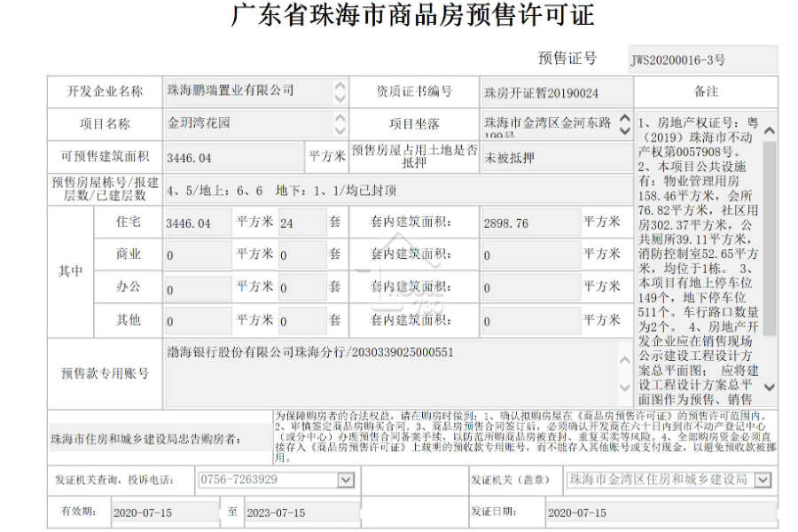
Task: Click the buyer advisory text starting 为保障购房者
Action: point(525,437)
